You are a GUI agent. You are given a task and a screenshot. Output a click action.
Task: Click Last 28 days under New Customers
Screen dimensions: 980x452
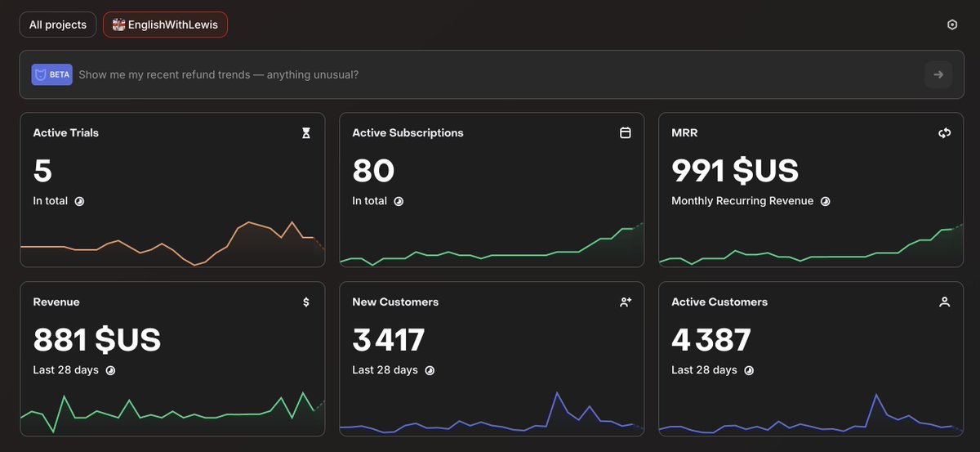[385, 370]
